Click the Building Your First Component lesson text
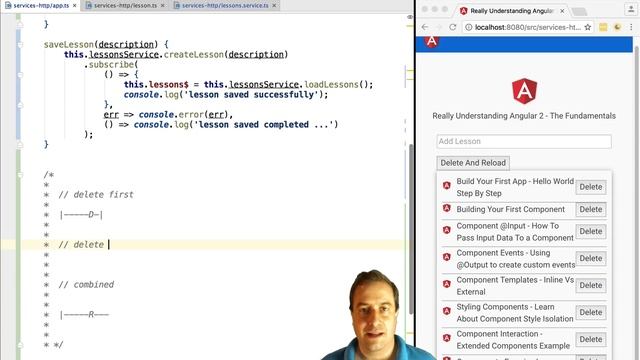This screenshot has height=360, width=640. (511, 209)
